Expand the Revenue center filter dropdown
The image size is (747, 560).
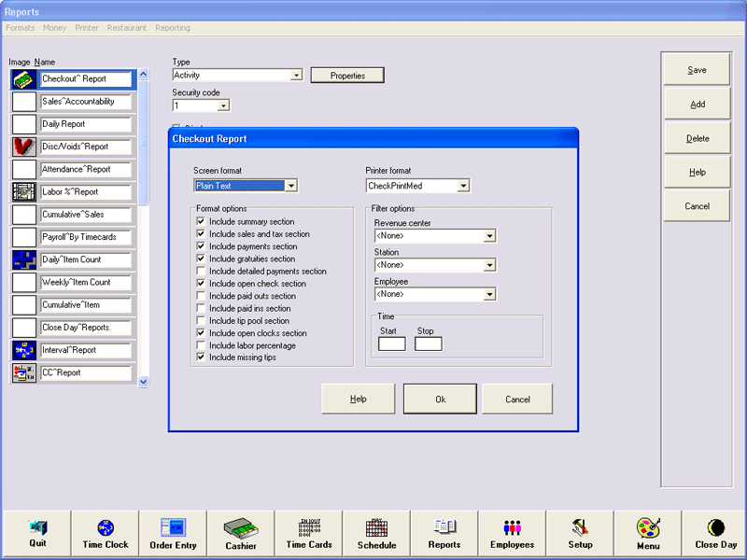[x=490, y=236]
